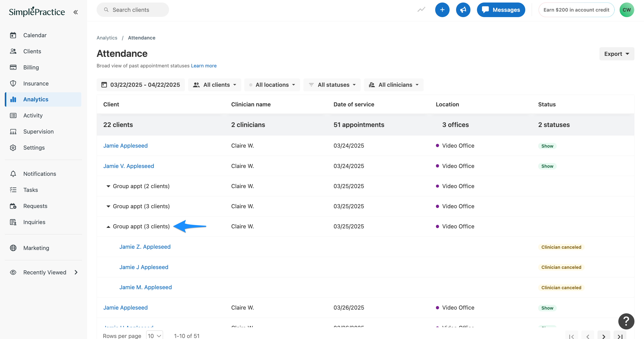Screen dimensions: 644x339
Task: Click Earn $200 in account credit
Action: (576, 10)
